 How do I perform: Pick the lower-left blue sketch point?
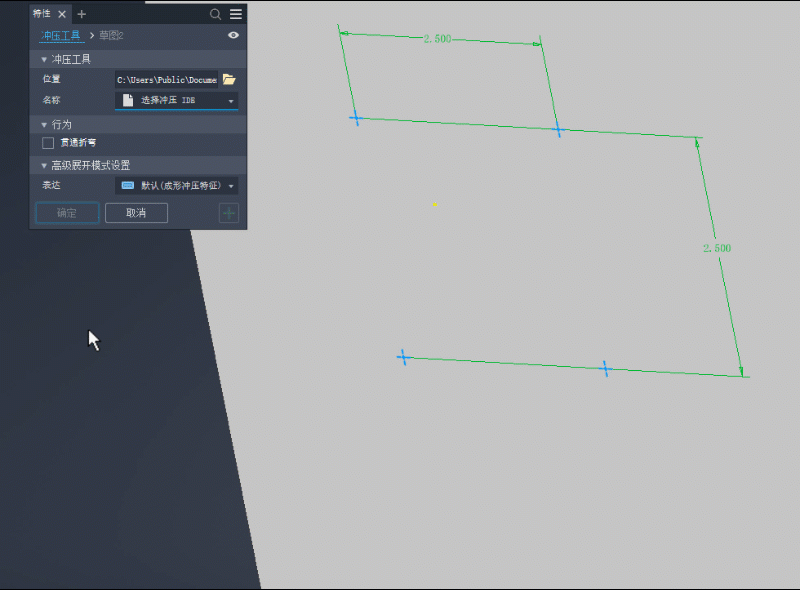pos(404,357)
